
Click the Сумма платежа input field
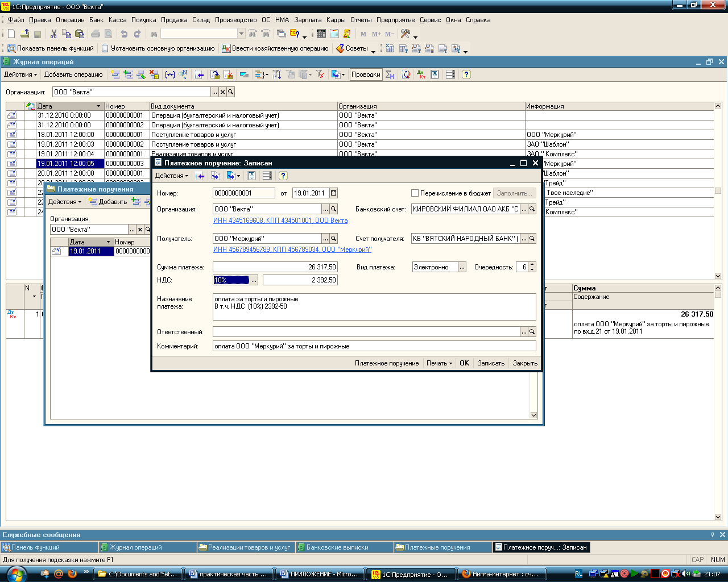(275, 267)
